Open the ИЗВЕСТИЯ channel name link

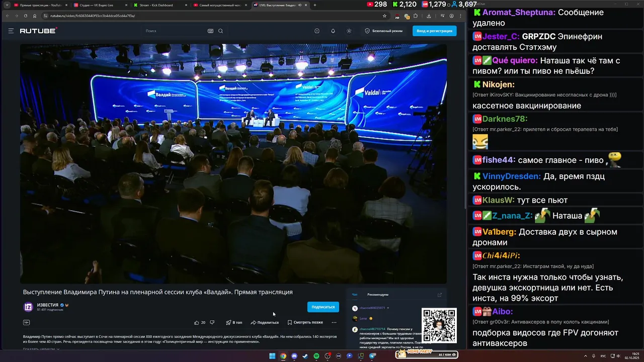click(x=48, y=305)
